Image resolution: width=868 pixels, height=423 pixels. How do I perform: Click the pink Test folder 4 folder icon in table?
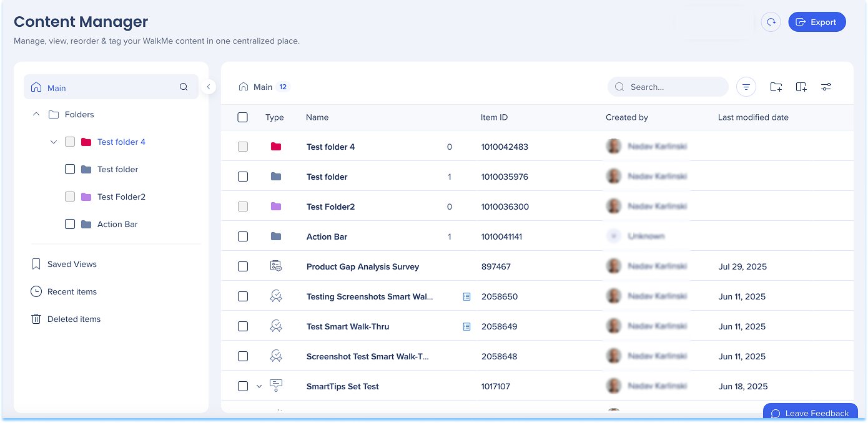(x=275, y=147)
